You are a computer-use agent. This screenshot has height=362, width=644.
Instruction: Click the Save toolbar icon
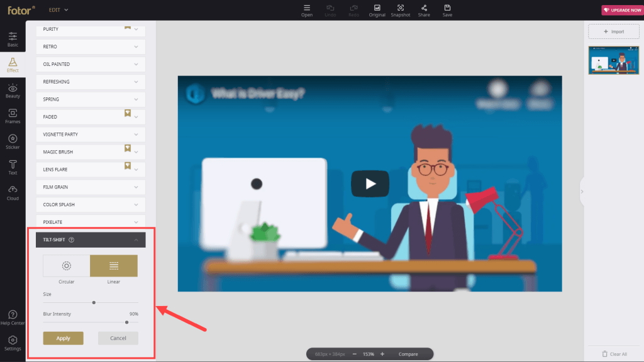click(x=447, y=11)
